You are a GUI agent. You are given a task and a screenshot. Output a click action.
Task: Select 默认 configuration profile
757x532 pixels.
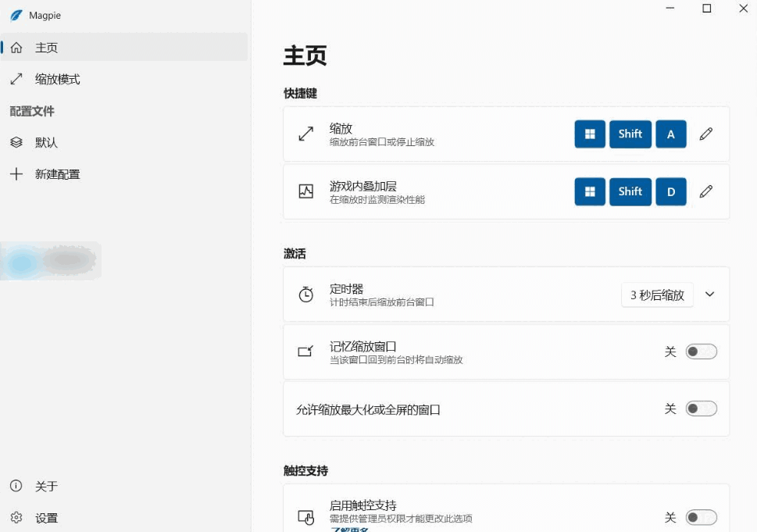pos(46,143)
